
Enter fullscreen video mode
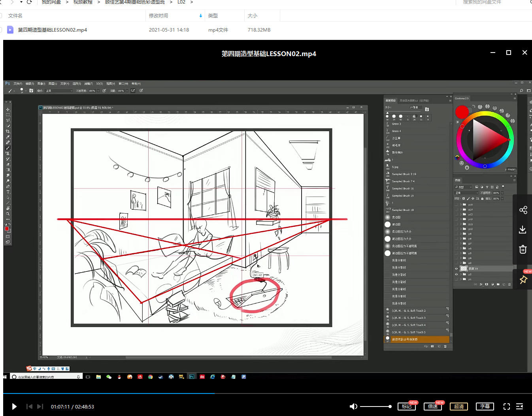[507, 407]
